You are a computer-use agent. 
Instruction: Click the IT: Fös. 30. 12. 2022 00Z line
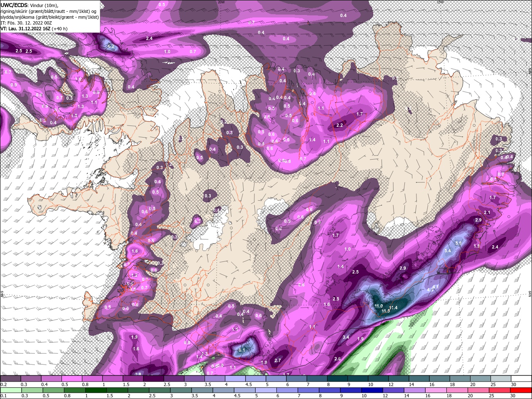point(27,23)
